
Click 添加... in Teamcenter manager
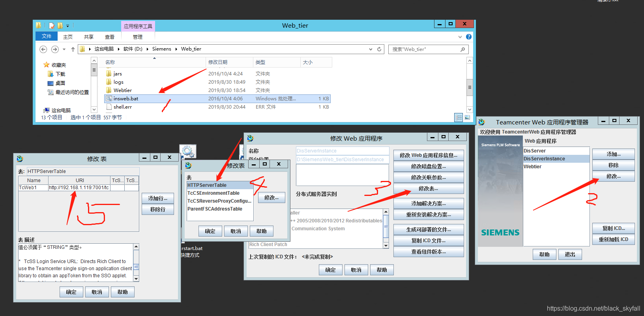(x=614, y=154)
